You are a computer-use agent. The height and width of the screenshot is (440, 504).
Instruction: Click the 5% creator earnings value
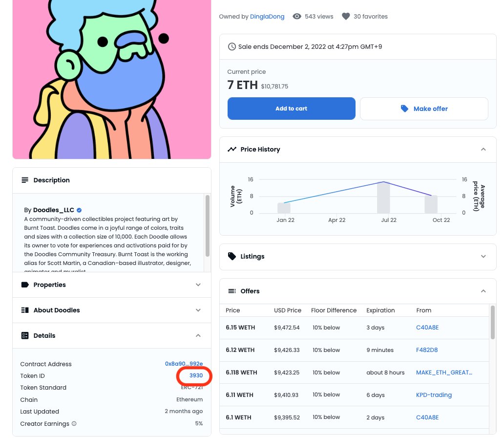199,423
